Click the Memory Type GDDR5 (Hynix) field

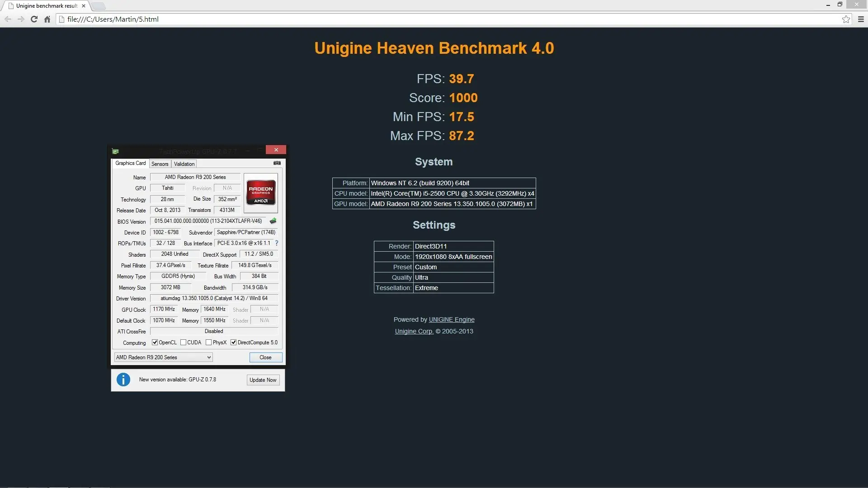(x=178, y=276)
